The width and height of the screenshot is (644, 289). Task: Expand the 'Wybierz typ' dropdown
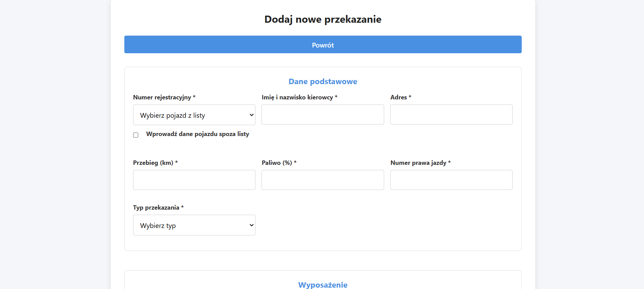click(194, 225)
